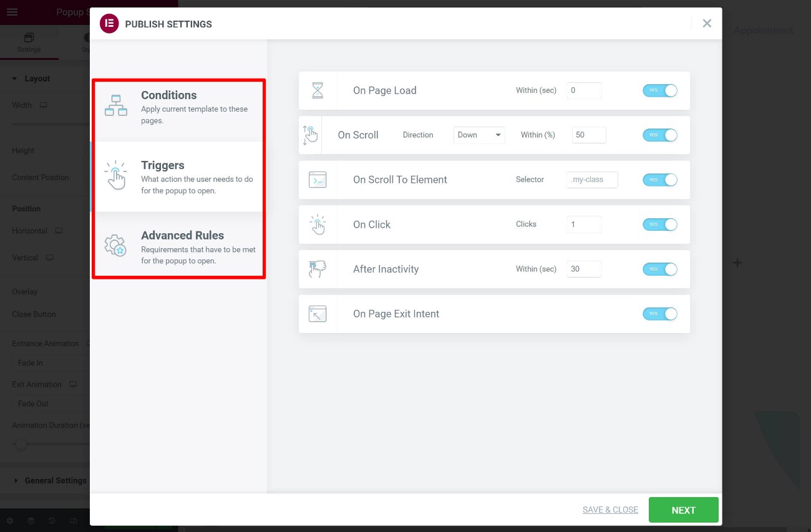Screen dimensions: 811x532
Task: Click the "Height" label in Layout section
Action: [23, 151]
